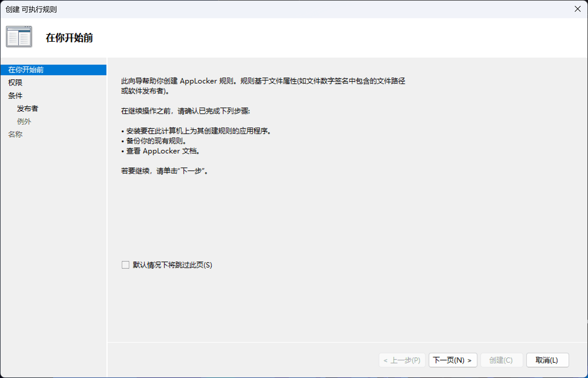Select the 在你开始前 step in sidebar
This screenshot has height=378, width=588.
pos(26,70)
